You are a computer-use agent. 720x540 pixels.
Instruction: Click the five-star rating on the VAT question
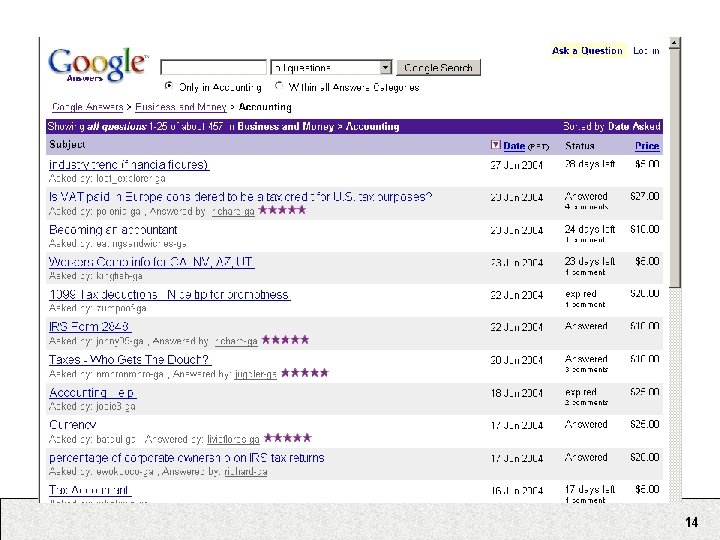(x=282, y=210)
